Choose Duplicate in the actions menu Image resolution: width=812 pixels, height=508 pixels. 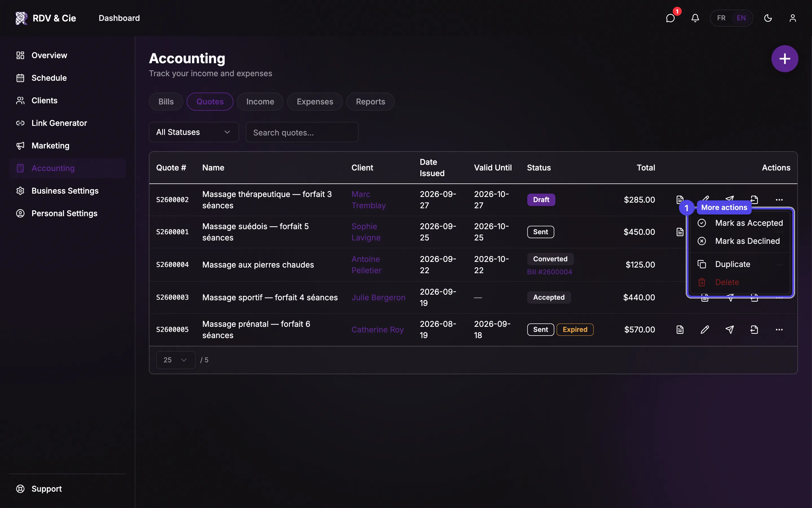(x=740, y=264)
